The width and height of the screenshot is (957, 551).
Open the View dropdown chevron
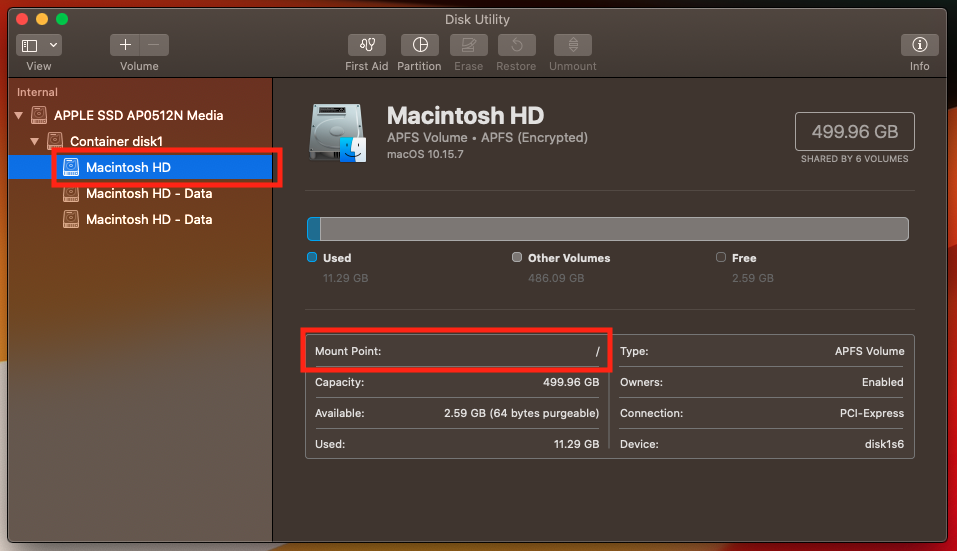pyautogui.click(x=53, y=45)
